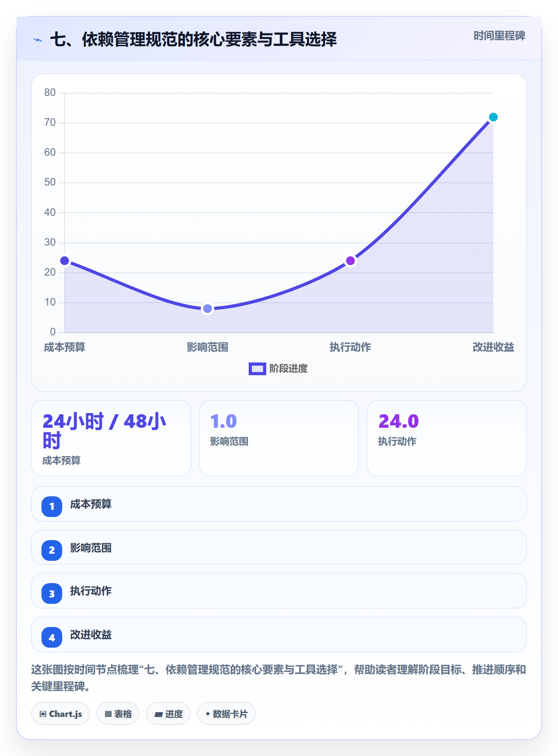Toggle the 阶段进度 legend swatch

257,369
